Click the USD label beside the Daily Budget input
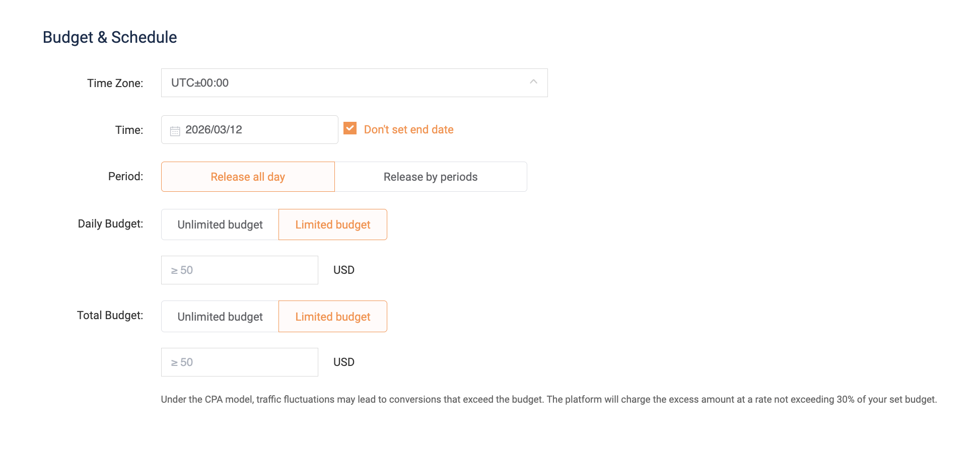The width and height of the screenshot is (980, 450). [x=344, y=270]
